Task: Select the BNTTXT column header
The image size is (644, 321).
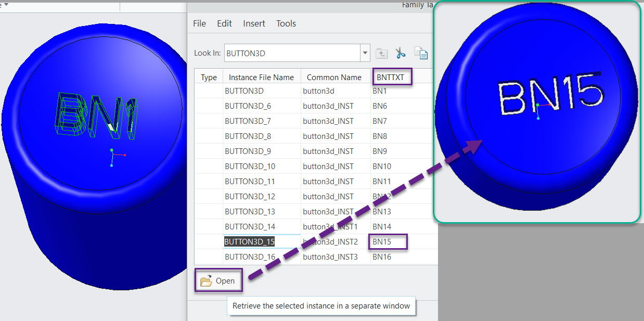Action: click(x=392, y=76)
